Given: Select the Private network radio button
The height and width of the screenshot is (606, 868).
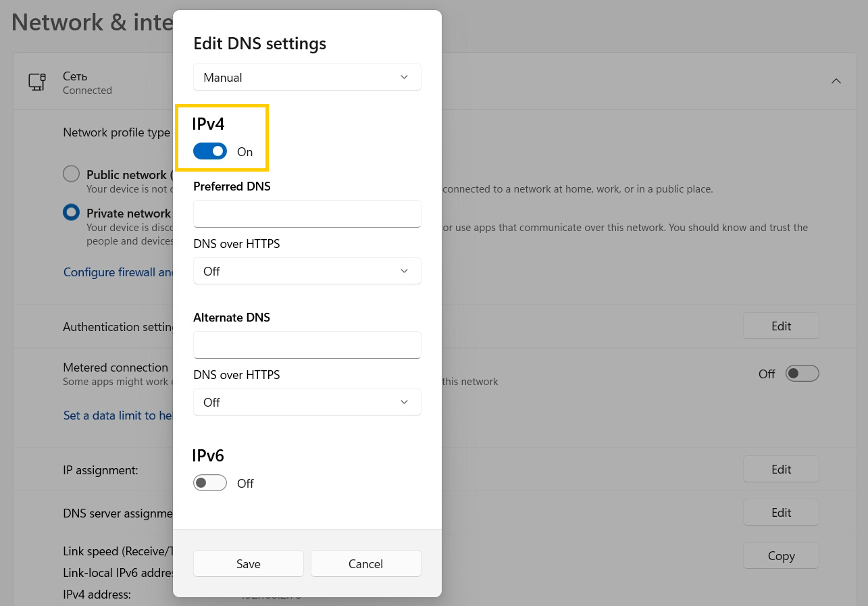Looking at the screenshot, I should (71, 213).
